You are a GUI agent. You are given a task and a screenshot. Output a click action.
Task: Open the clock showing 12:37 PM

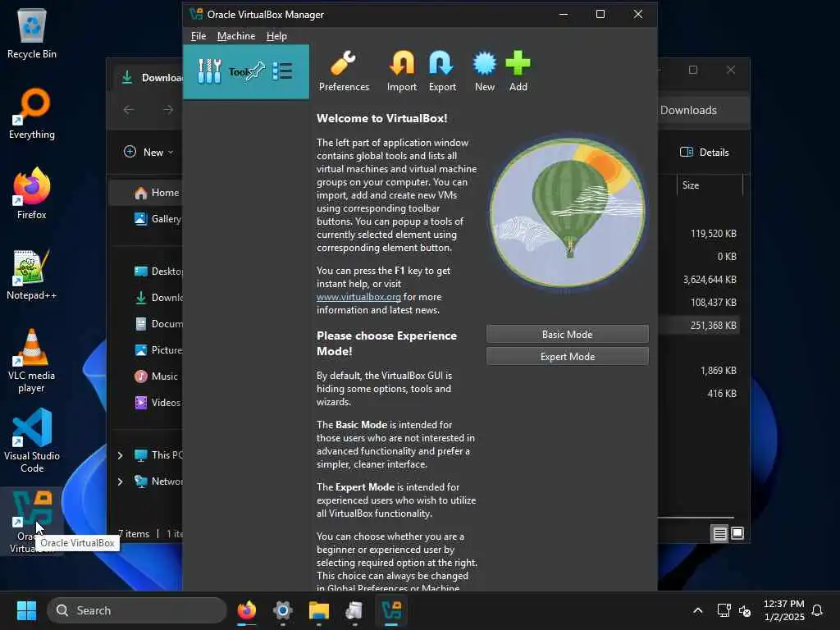[x=783, y=610]
